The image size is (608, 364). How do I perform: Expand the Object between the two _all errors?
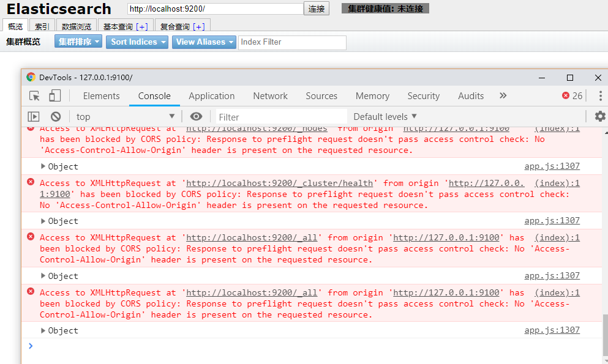pyautogui.click(x=43, y=276)
